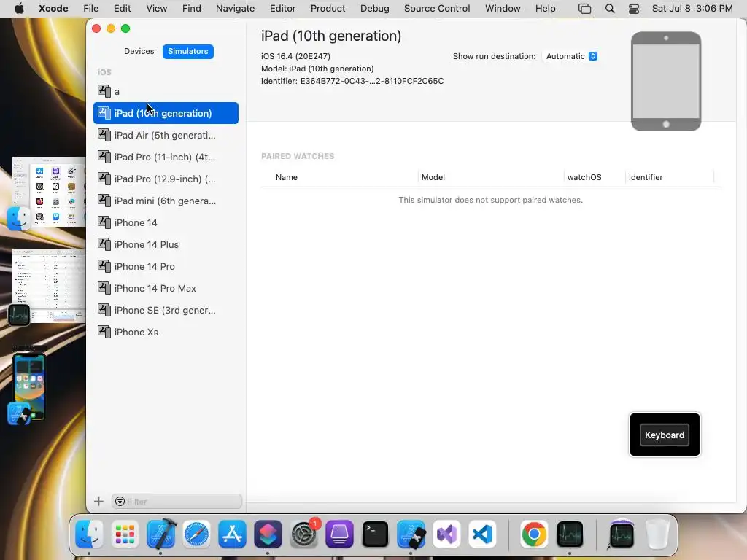
Task: Select iPhone XR simulator
Action: (x=166, y=332)
